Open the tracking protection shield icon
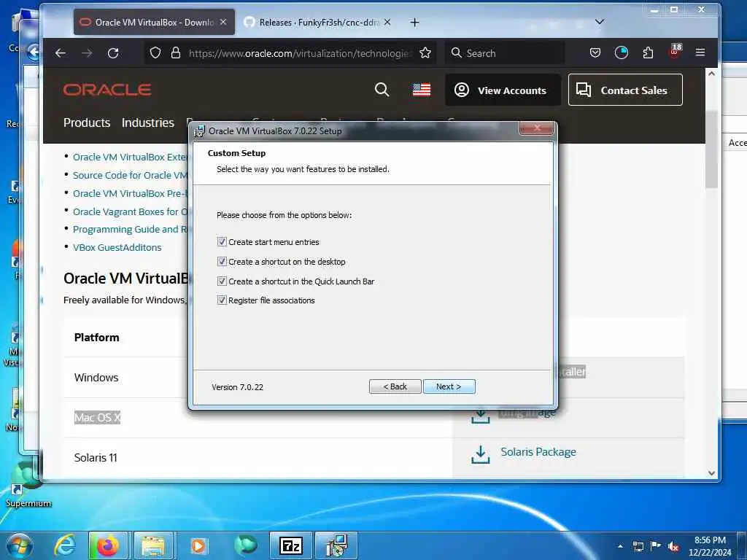 155,52
